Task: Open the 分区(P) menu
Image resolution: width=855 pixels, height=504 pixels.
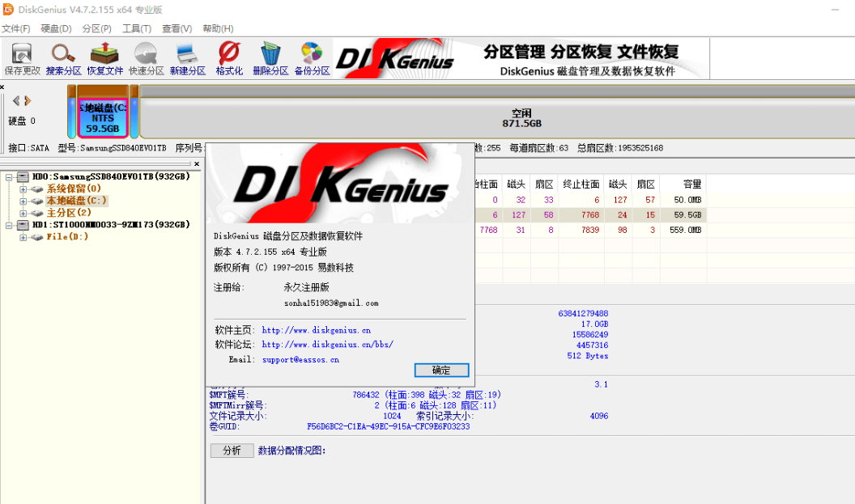Action: 96,28
